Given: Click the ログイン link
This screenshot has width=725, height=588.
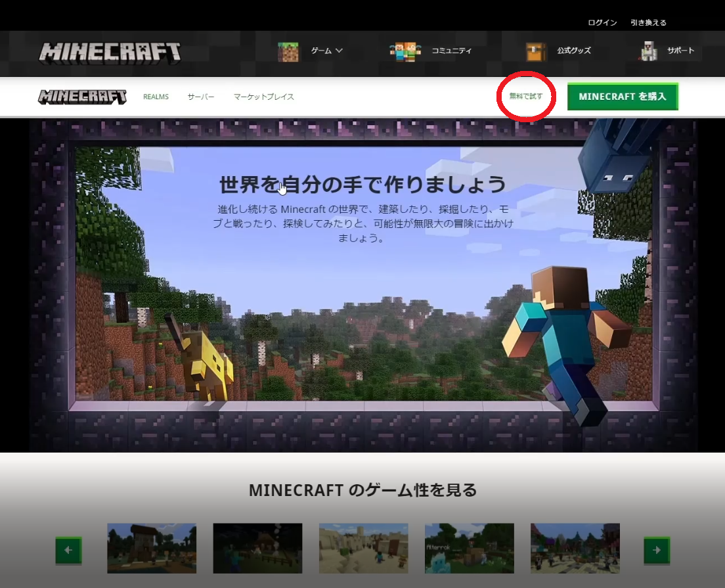Looking at the screenshot, I should [x=602, y=23].
